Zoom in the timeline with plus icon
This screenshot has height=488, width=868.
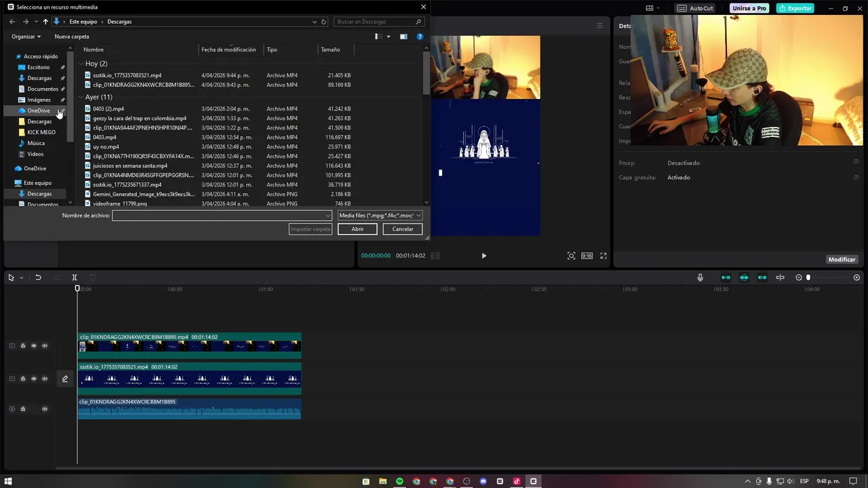pyautogui.click(x=856, y=277)
